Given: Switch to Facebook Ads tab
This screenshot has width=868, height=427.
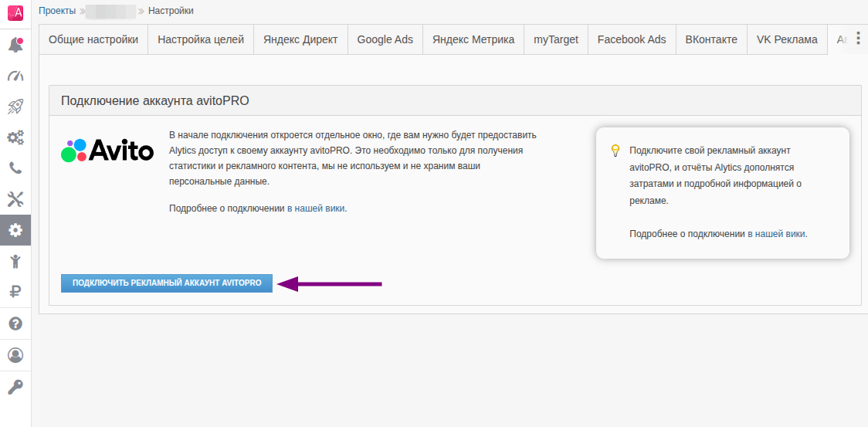Looking at the screenshot, I should [632, 40].
